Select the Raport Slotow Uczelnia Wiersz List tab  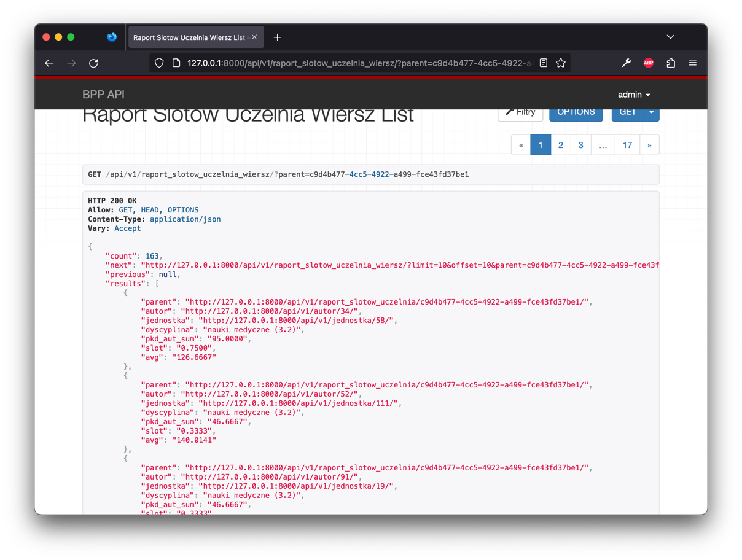point(195,37)
